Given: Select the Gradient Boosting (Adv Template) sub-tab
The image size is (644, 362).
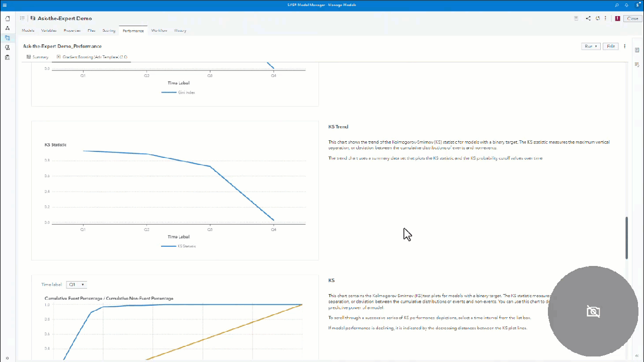Looking at the screenshot, I should [92, 57].
